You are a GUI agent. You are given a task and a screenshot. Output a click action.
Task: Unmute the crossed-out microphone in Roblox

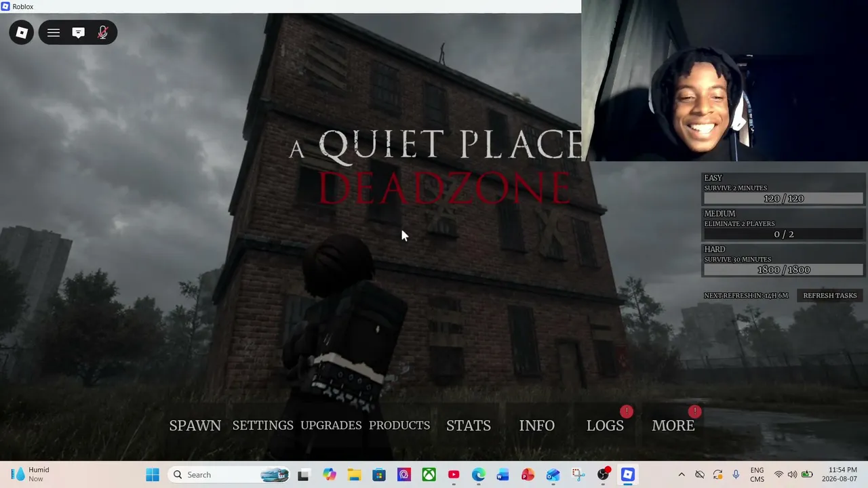[x=102, y=33]
